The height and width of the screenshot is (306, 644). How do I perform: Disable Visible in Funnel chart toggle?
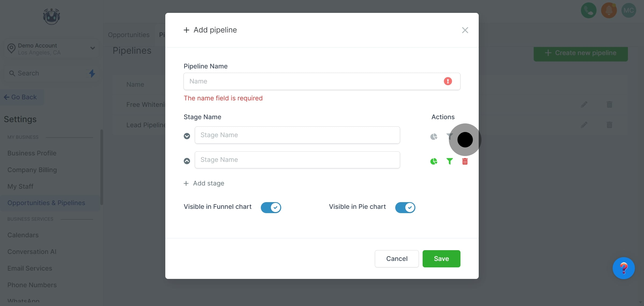point(271,207)
